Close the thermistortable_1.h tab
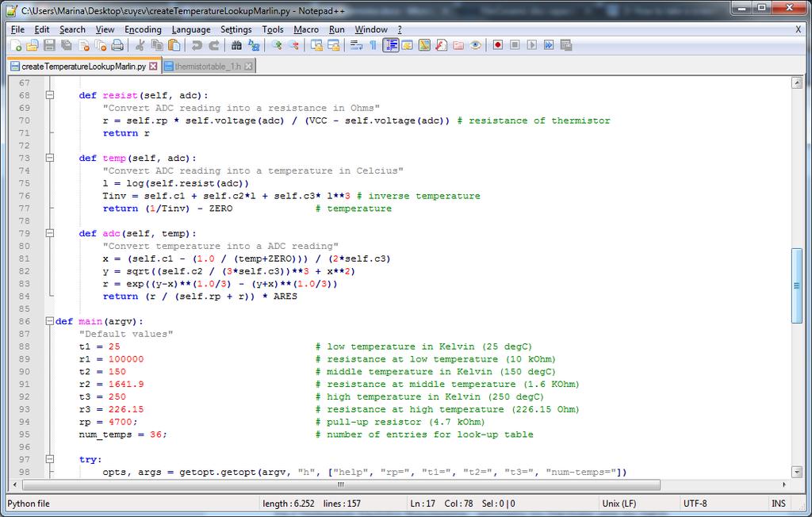The height and width of the screenshot is (517, 812). tap(248, 67)
